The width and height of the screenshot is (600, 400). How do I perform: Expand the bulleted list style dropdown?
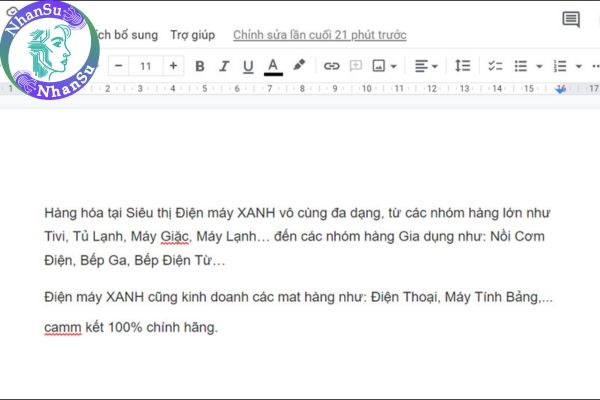pos(539,67)
